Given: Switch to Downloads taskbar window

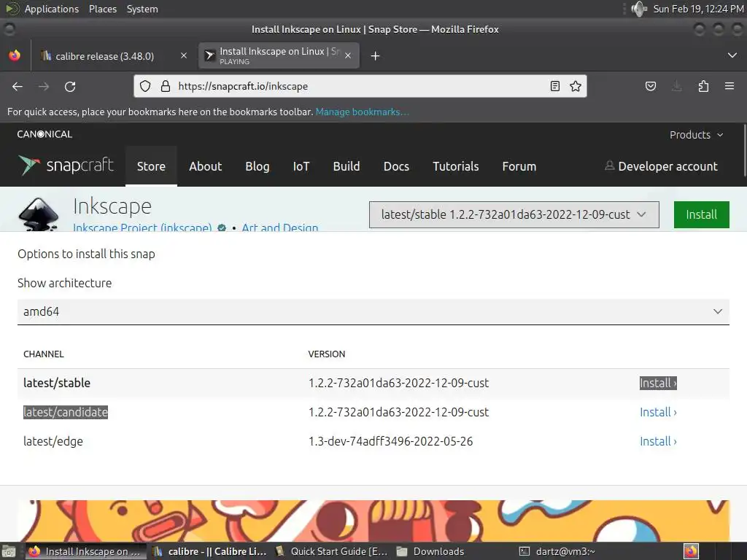Looking at the screenshot, I should tap(430, 551).
